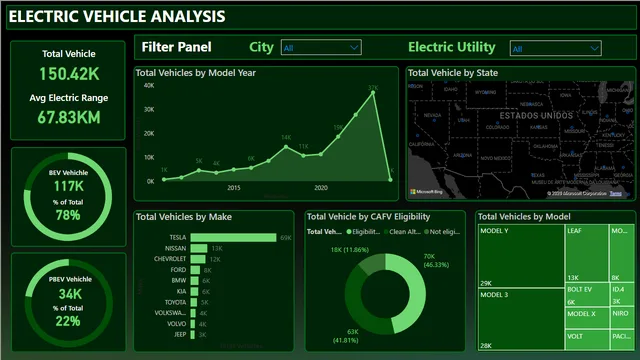This screenshot has height=360, width=640.
Task: Click the BMW label in Make chart
Action: click(x=179, y=280)
